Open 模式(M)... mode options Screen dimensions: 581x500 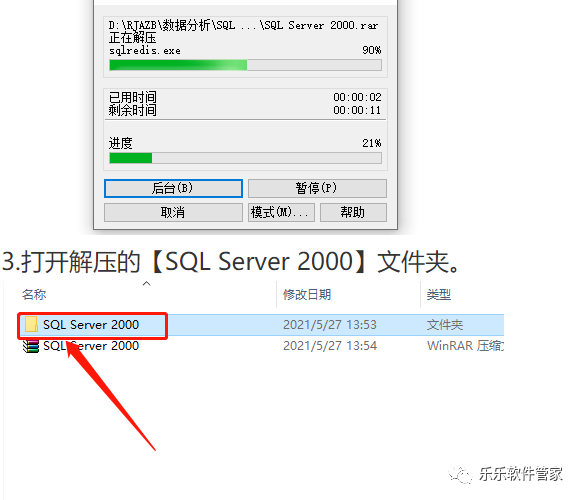coord(281,212)
